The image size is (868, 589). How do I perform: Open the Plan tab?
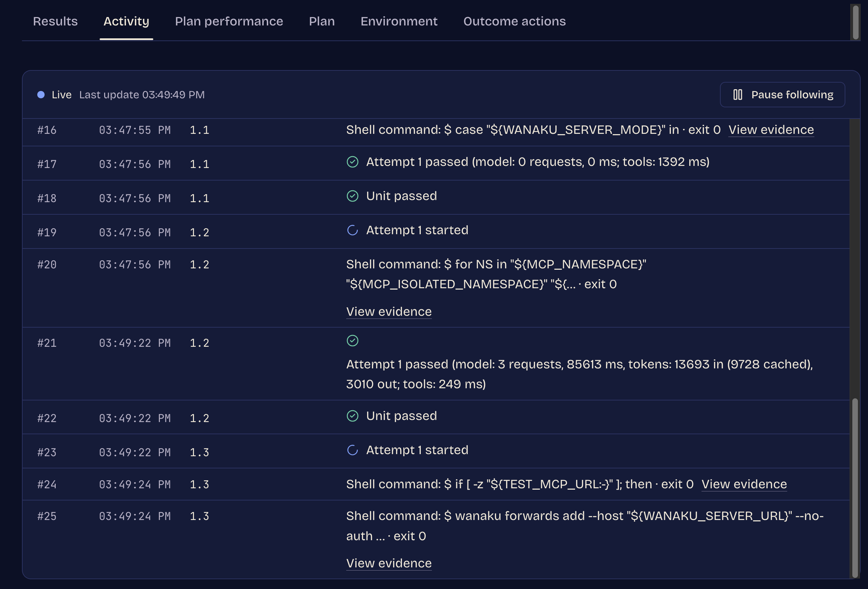[x=321, y=21]
